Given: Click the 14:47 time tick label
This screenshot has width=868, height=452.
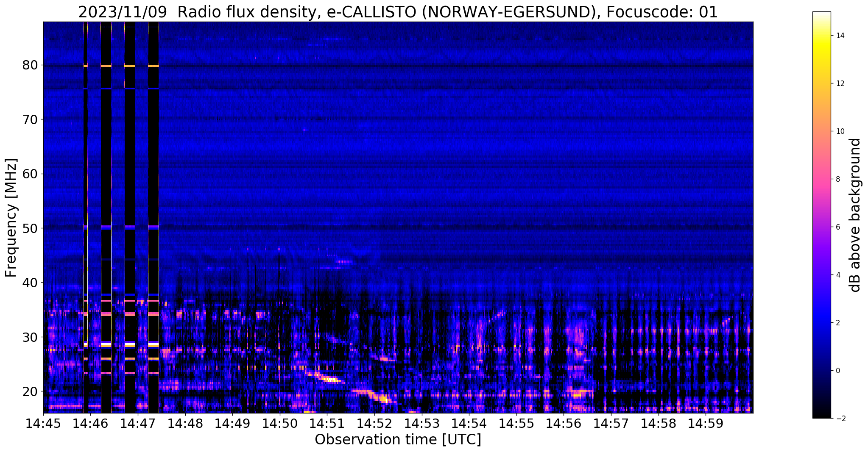Looking at the screenshot, I should coord(138,423).
